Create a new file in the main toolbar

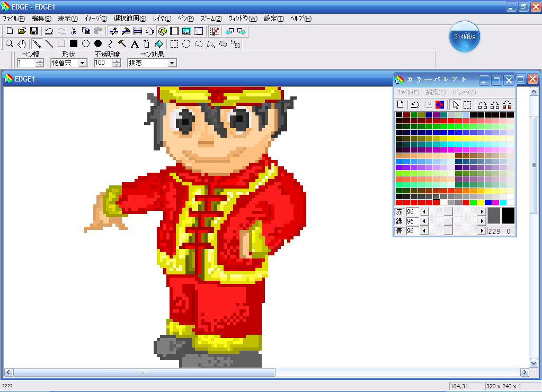point(10,31)
